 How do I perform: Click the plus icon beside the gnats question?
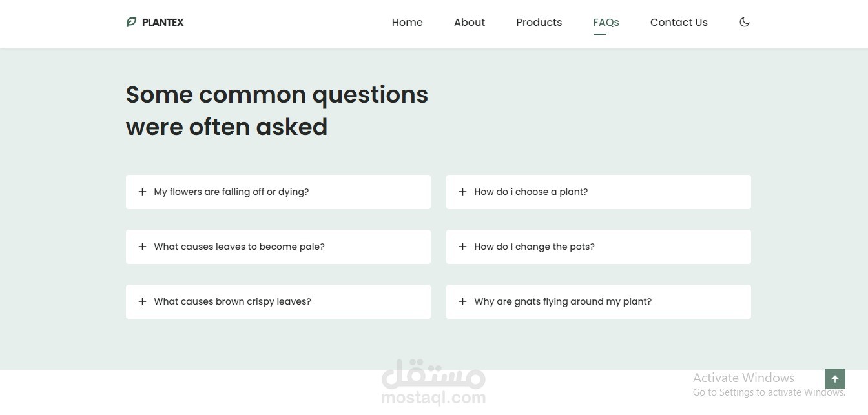pyautogui.click(x=462, y=301)
